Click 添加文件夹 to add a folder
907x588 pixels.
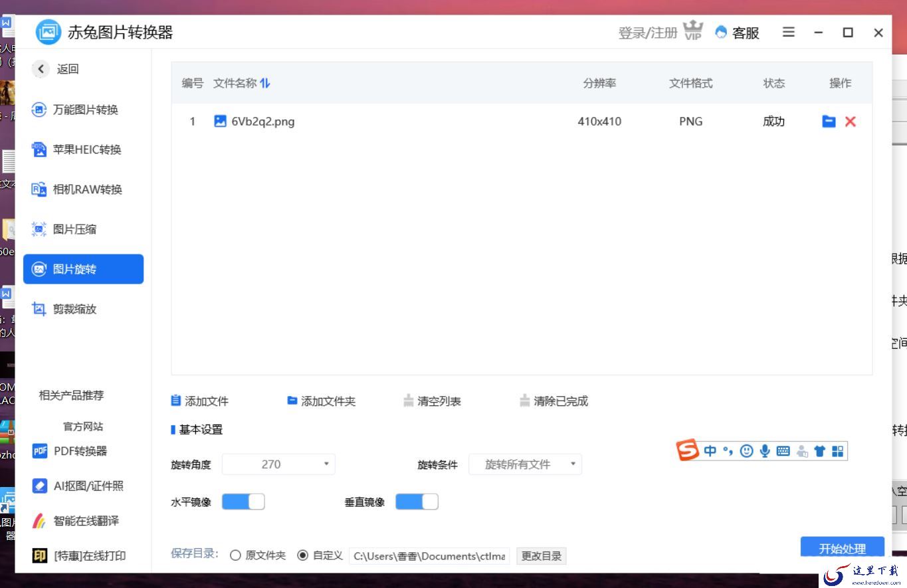click(322, 401)
